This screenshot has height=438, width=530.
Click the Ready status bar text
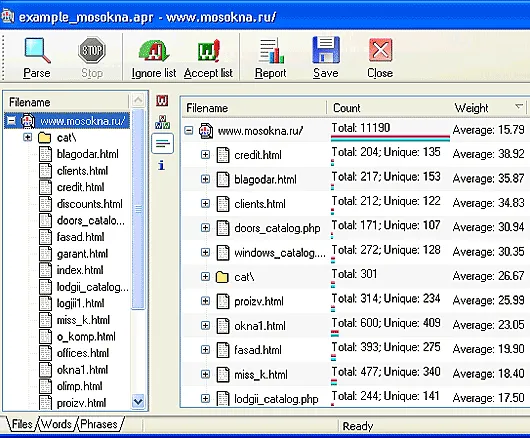pyautogui.click(x=358, y=426)
